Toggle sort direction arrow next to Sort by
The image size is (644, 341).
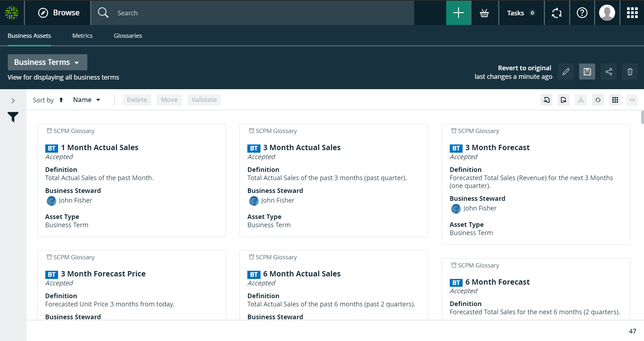(61, 100)
